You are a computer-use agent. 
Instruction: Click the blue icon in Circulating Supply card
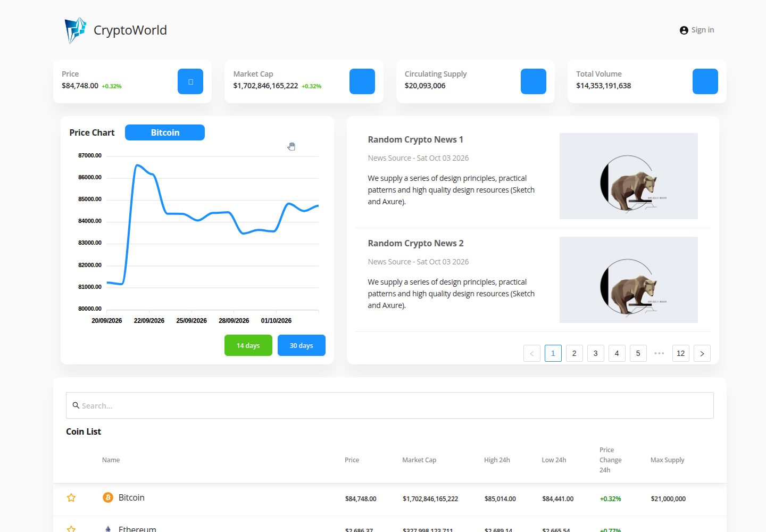pyautogui.click(x=534, y=81)
